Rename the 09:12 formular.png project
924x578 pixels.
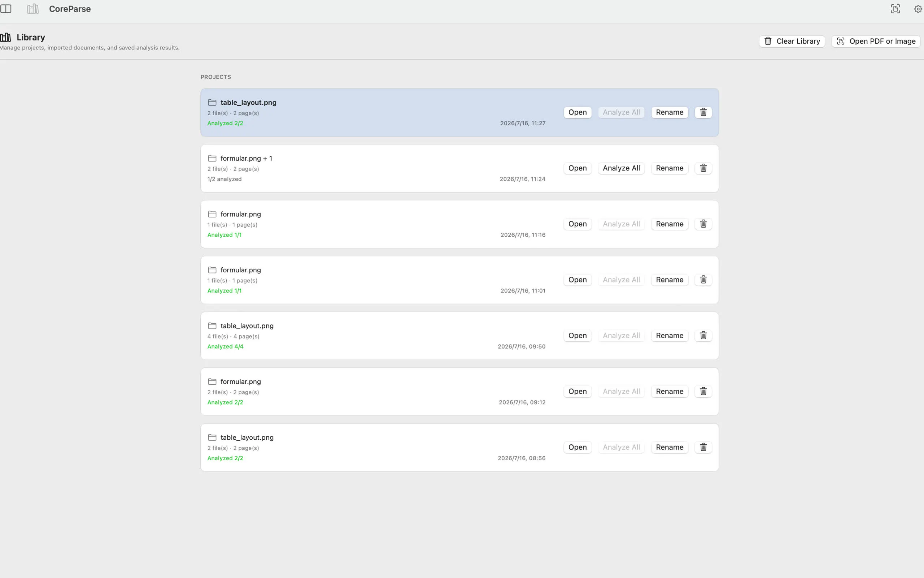tap(670, 392)
